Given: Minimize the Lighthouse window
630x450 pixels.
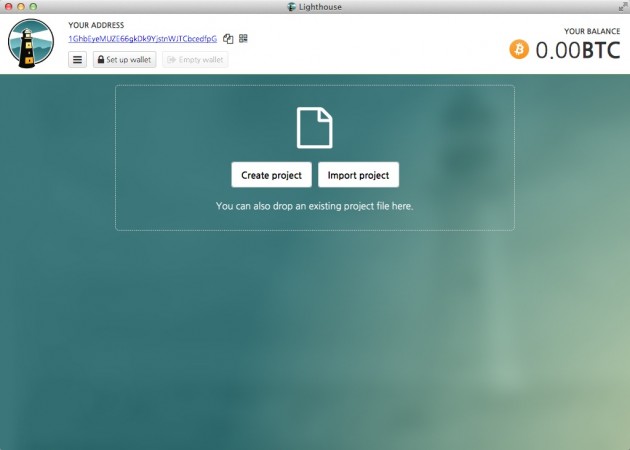Looking at the screenshot, I should click(20, 7).
